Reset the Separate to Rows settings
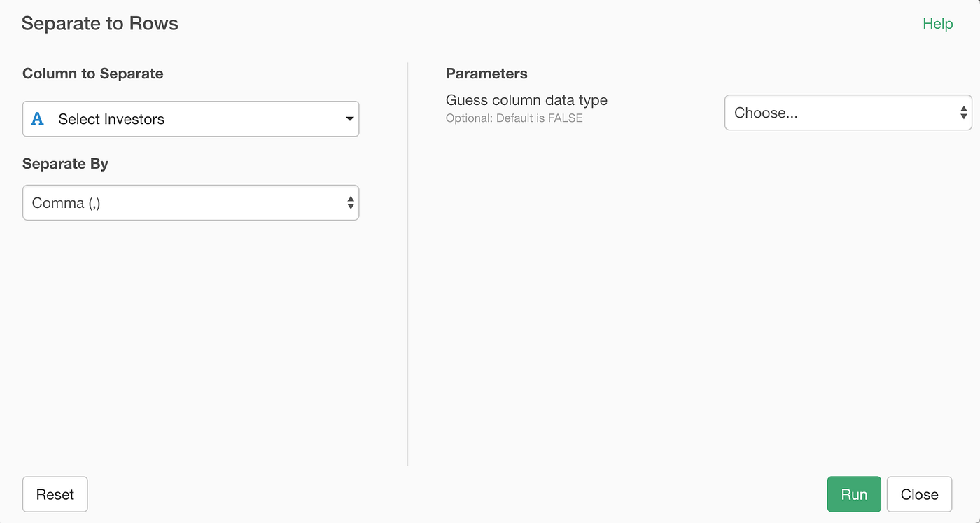Screen dimensions: 980x523 (x=55, y=494)
